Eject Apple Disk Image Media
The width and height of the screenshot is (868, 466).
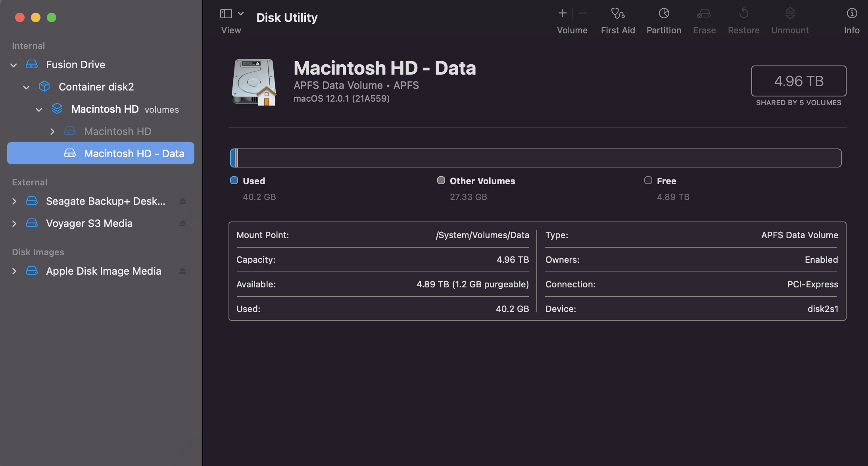tap(182, 271)
